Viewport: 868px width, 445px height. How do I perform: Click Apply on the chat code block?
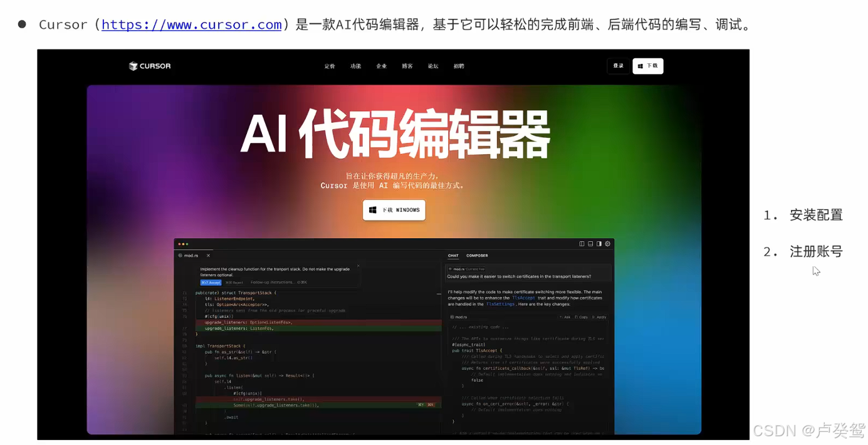click(x=599, y=317)
